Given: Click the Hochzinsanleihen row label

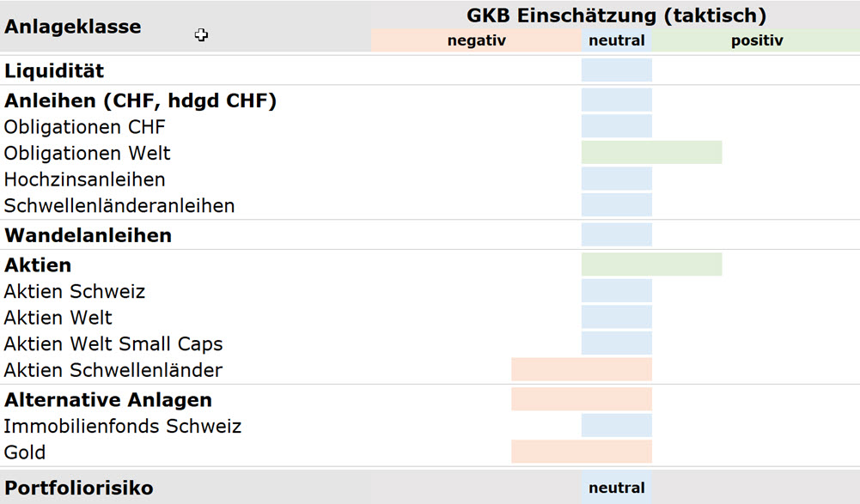Looking at the screenshot, I should (84, 180).
